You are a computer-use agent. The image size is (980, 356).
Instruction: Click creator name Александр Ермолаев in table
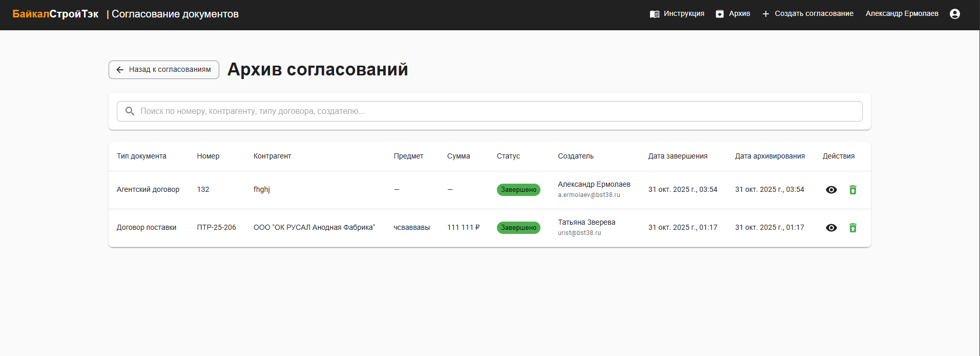point(594,185)
